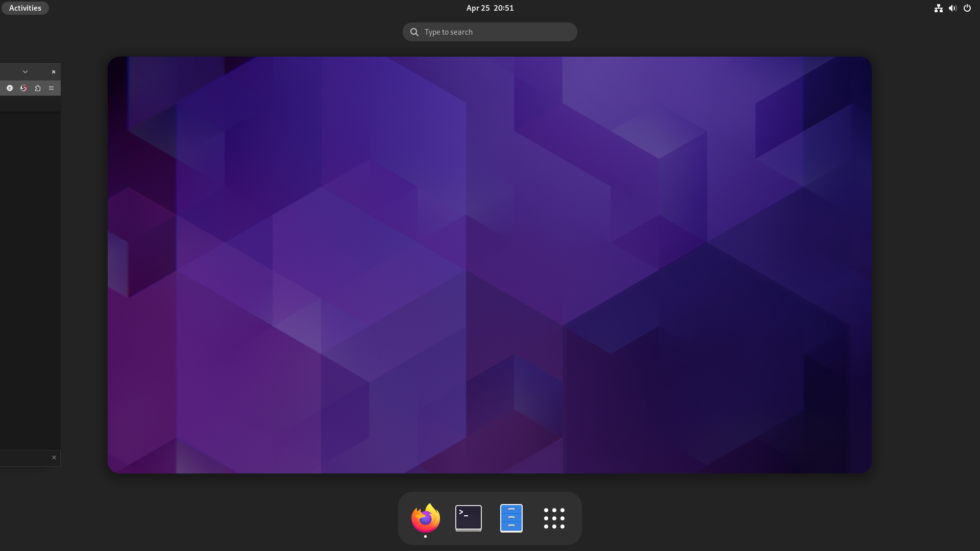Open the power menu icon
Image resolution: width=980 pixels, height=551 pixels.
coord(967,8)
